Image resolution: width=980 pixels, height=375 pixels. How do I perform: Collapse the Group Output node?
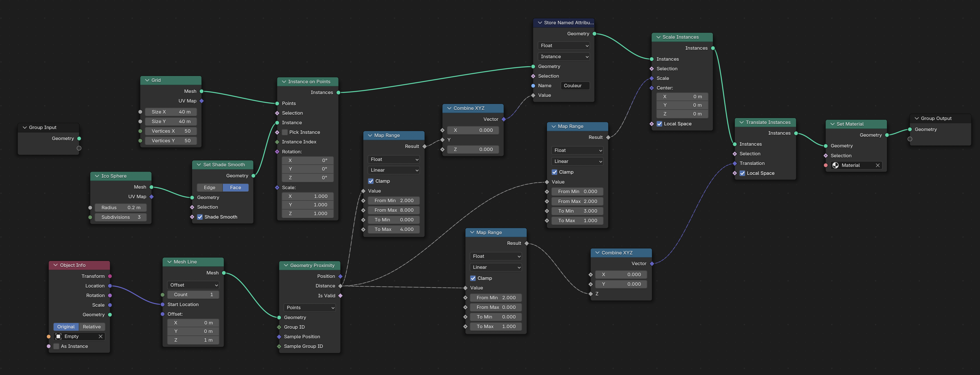pos(917,118)
